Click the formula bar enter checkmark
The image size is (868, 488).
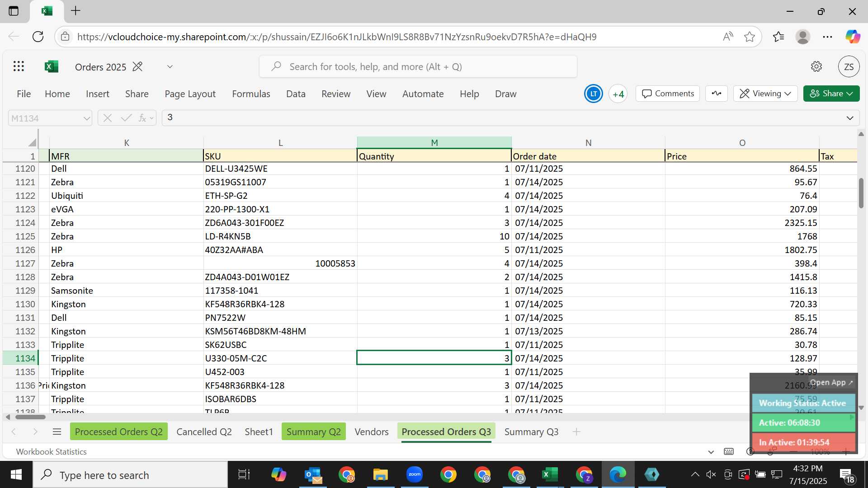pyautogui.click(x=126, y=118)
